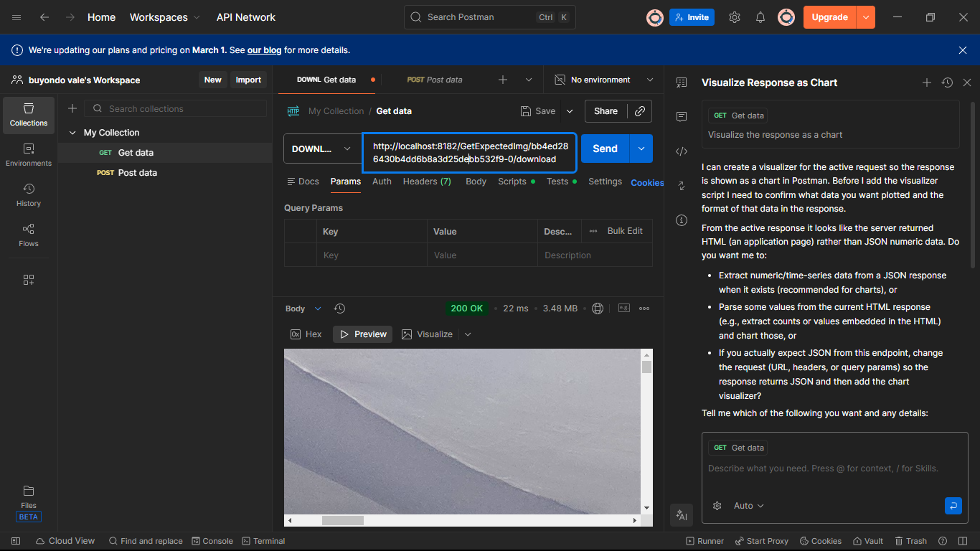Open the HTTP method dropdown
Screen dimensions: 980x551
(322, 149)
